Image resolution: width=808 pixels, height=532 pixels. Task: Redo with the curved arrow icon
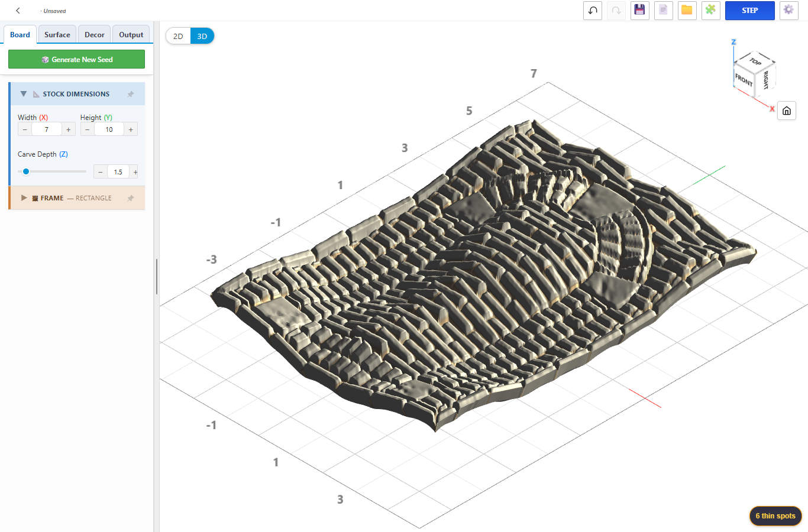click(616, 11)
